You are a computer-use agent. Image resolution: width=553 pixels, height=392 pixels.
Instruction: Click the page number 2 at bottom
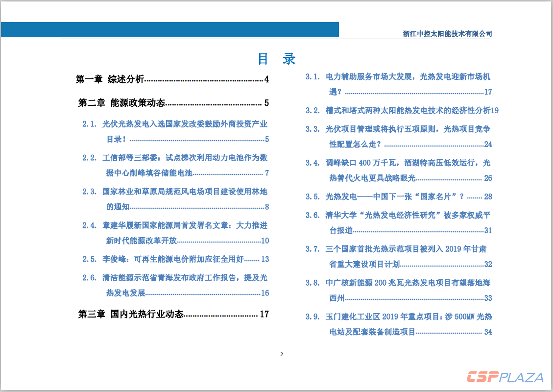[x=281, y=354]
